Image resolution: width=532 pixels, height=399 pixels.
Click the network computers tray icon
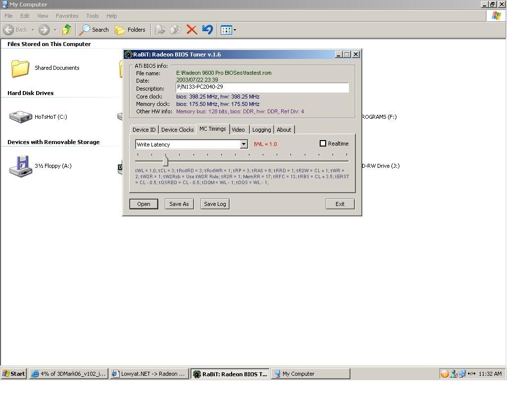[462, 374]
